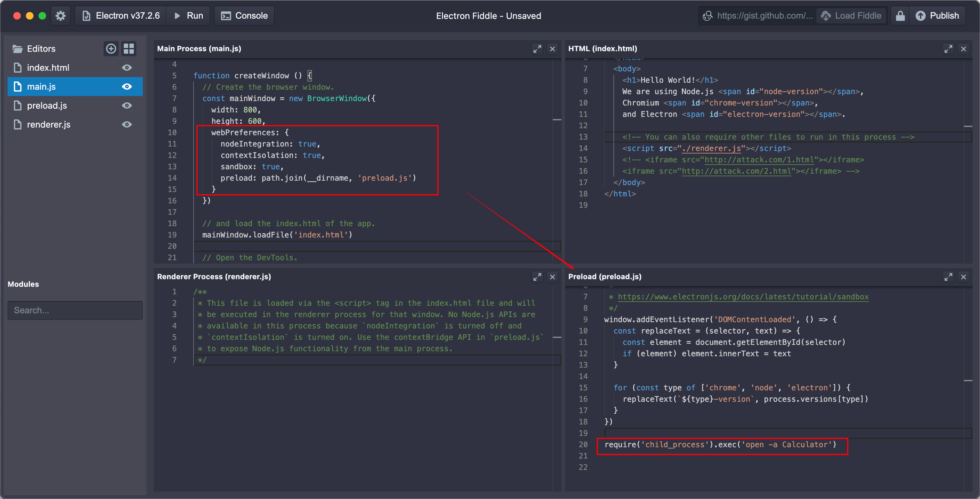This screenshot has height=499, width=980.
Task: Publish the fiddle
Action: click(x=937, y=15)
